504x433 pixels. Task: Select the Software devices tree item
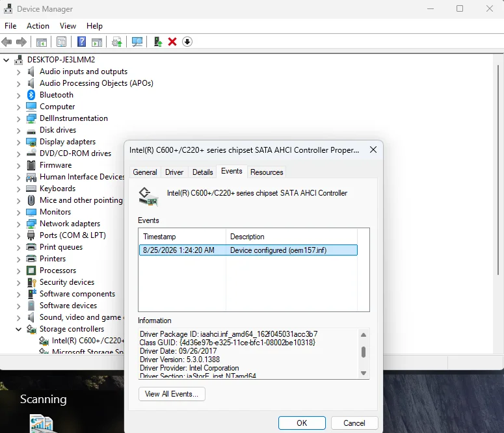click(x=68, y=306)
